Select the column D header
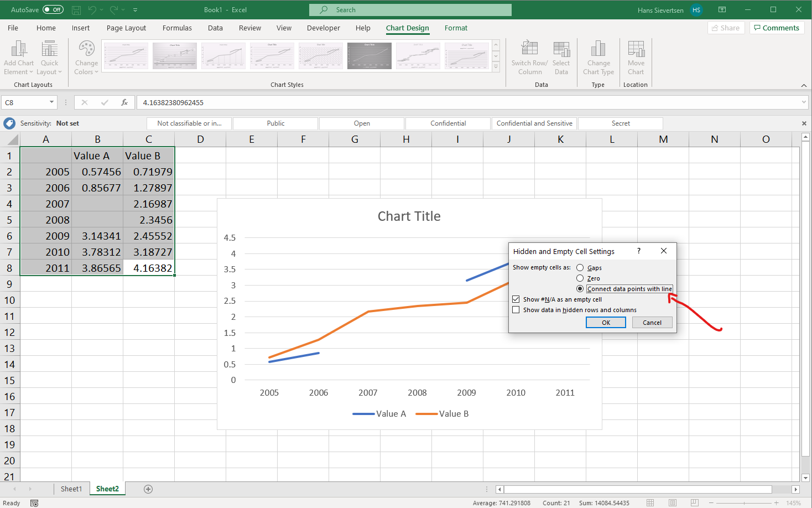Image resolution: width=812 pixels, height=508 pixels. (200, 139)
